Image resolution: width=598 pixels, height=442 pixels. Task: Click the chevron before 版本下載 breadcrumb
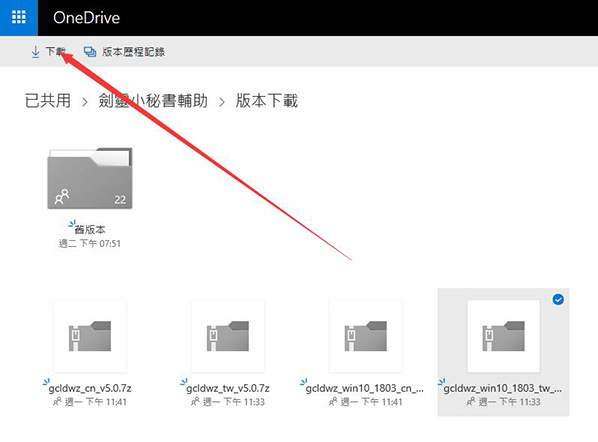click(222, 102)
